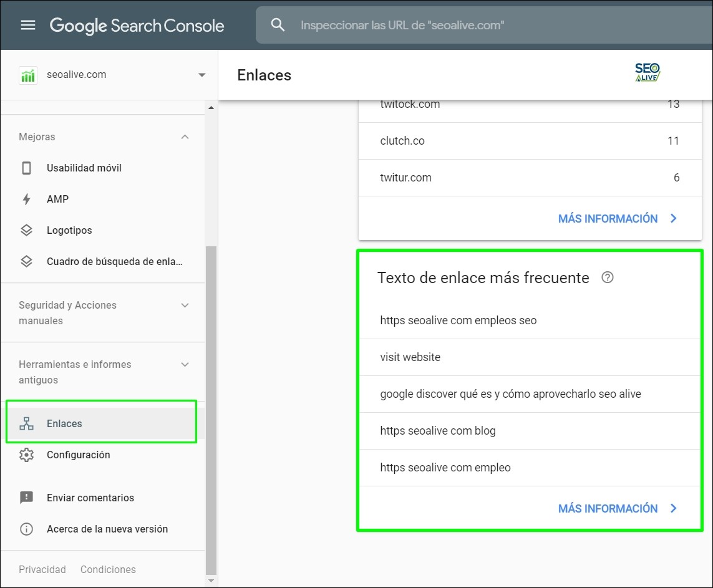Click the help icon beside Texto de enlace
Image resolution: width=713 pixels, height=588 pixels.
[x=608, y=277]
